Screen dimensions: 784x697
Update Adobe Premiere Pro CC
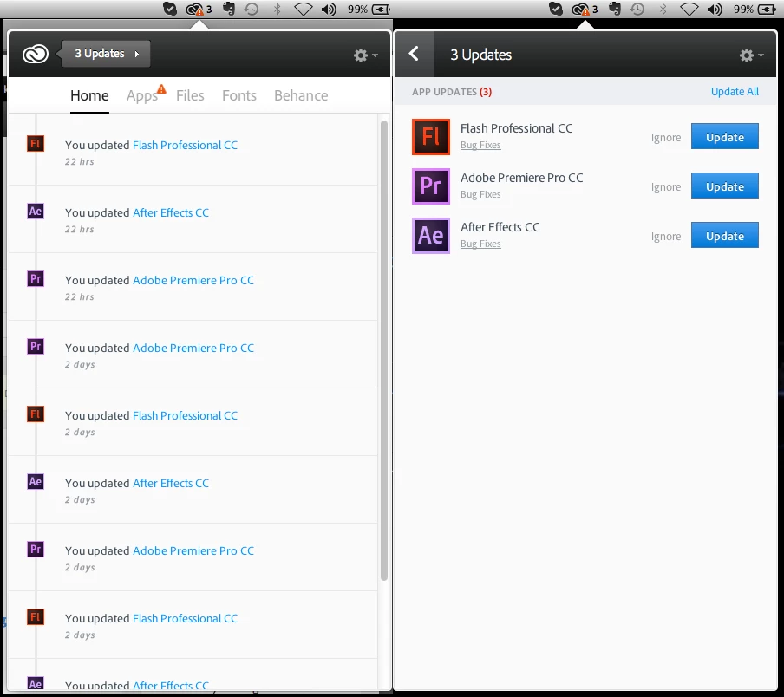click(724, 186)
